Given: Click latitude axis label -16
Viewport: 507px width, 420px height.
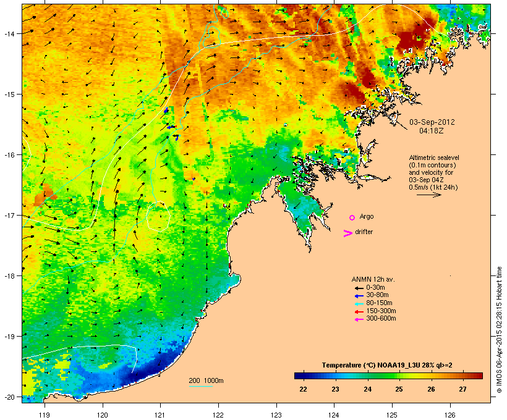Looking at the screenshot, I should [9, 155].
